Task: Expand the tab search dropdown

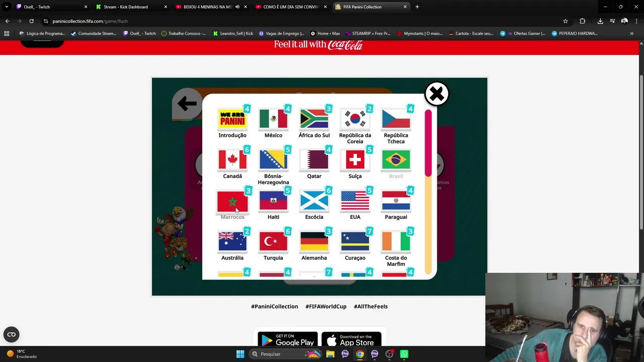Action: click(x=7, y=7)
